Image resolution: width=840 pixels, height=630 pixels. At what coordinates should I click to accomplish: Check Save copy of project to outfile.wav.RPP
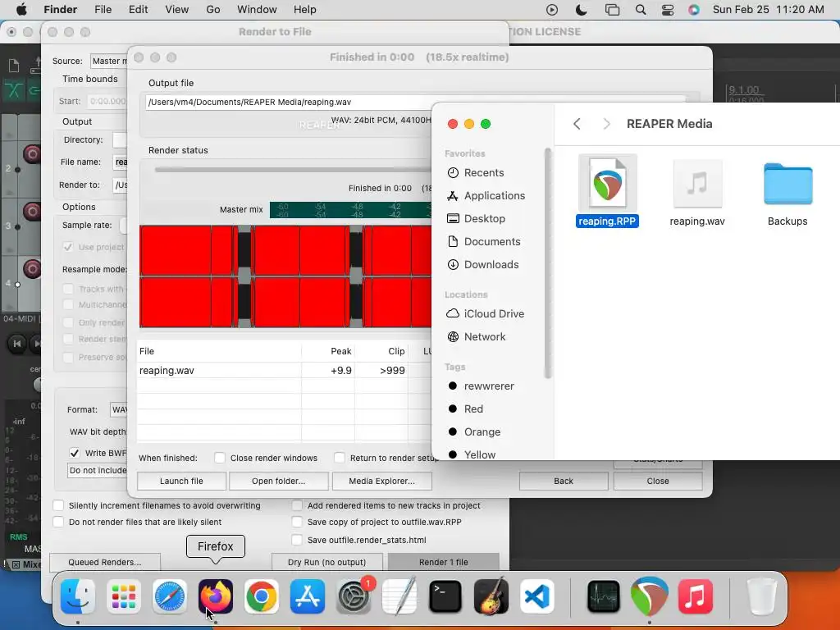pos(297,522)
